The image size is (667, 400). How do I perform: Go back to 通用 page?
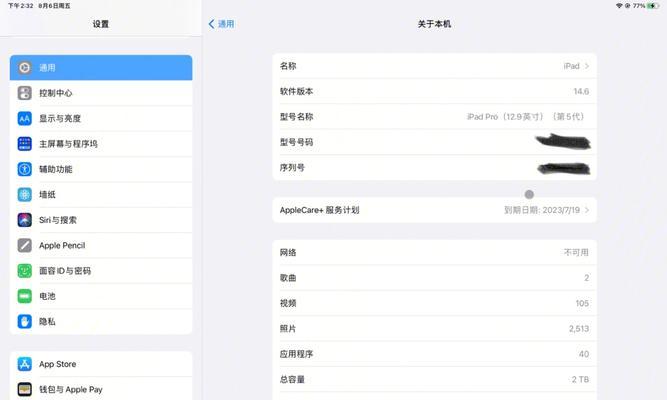[x=221, y=24]
